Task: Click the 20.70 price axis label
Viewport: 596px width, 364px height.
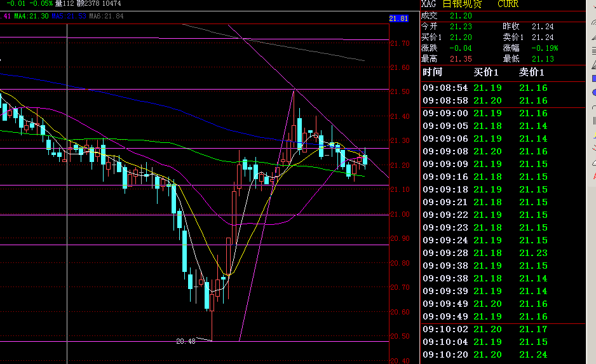Action: [x=400, y=287]
